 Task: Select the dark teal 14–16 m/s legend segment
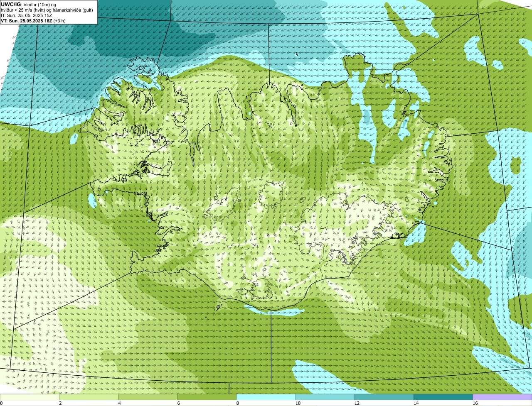[x=443, y=397]
